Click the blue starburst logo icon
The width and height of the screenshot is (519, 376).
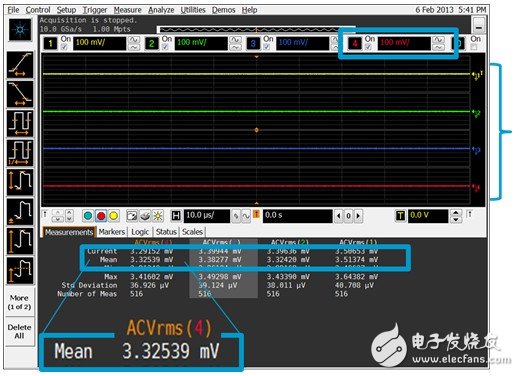[20, 30]
